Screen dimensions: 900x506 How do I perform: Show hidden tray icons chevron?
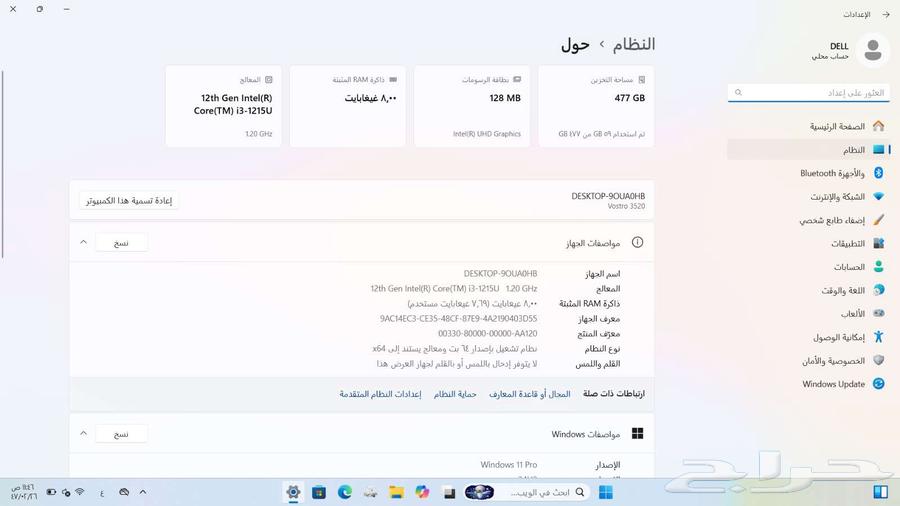(x=143, y=492)
